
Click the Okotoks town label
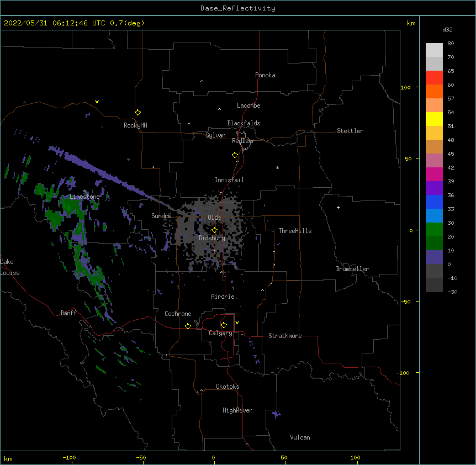[x=228, y=387]
